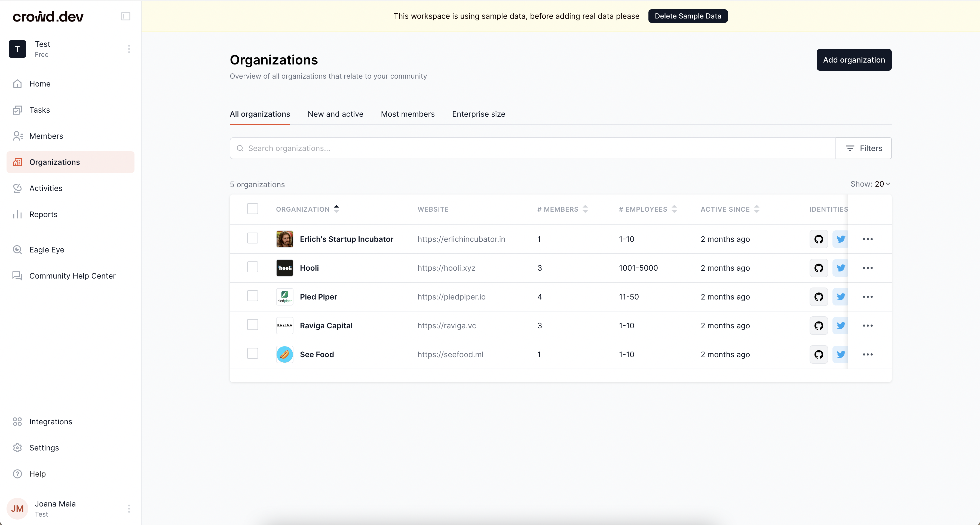Click into the Search organizations field
This screenshot has width=980, height=525.
(x=533, y=148)
